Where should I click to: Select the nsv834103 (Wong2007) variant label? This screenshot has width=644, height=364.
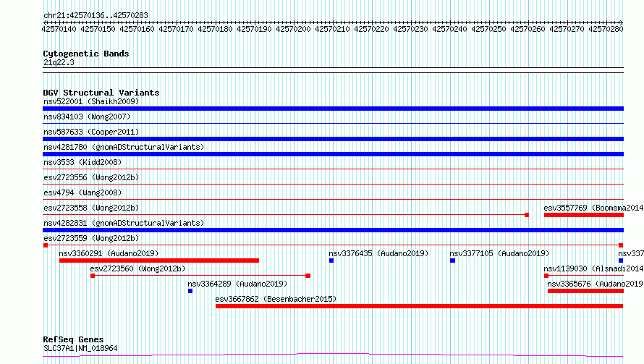click(x=87, y=117)
